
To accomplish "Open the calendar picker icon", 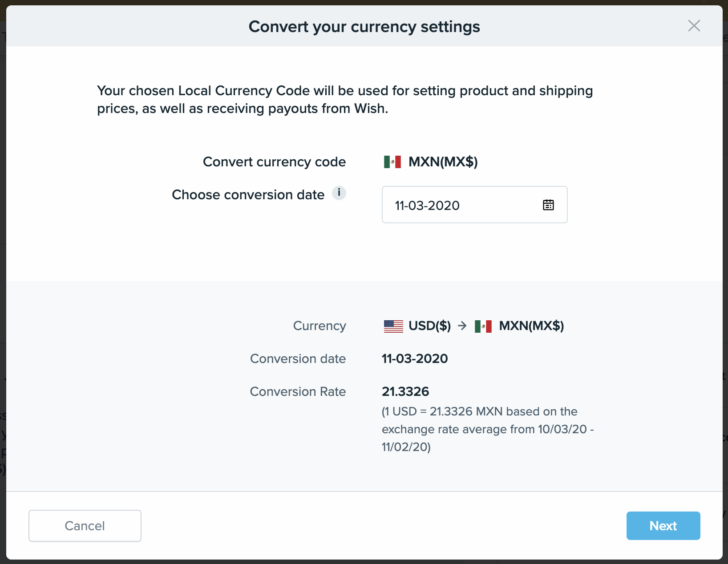I will click(x=548, y=205).
